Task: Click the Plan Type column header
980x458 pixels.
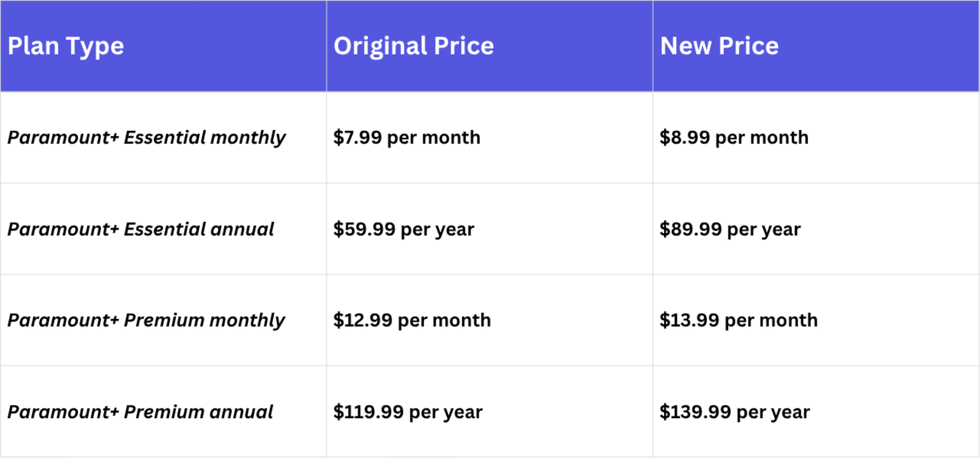Action: click(x=66, y=46)
